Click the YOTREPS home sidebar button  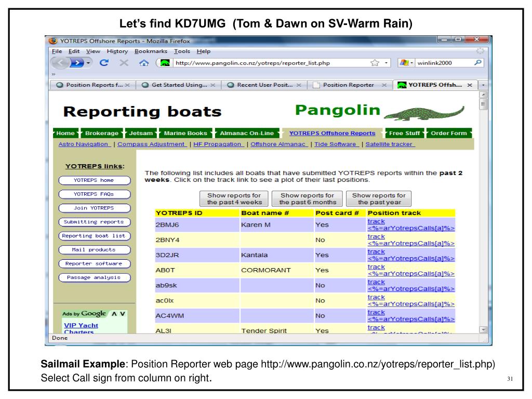pos(95,180)
